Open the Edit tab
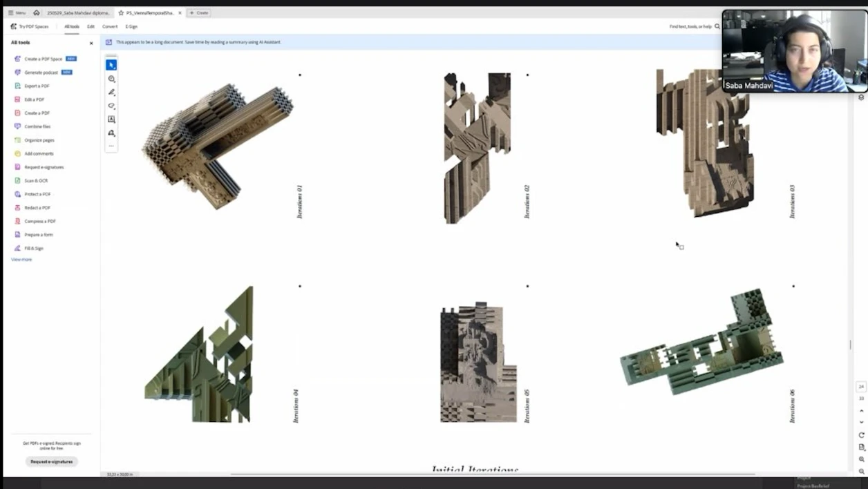 [x=91, y=26]
